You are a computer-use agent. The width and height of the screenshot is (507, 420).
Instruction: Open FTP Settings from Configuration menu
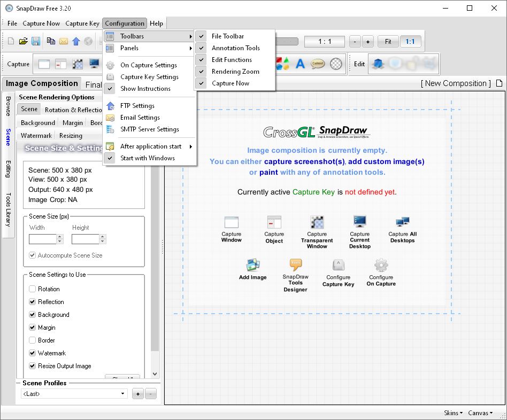click(x=137, y=106)
